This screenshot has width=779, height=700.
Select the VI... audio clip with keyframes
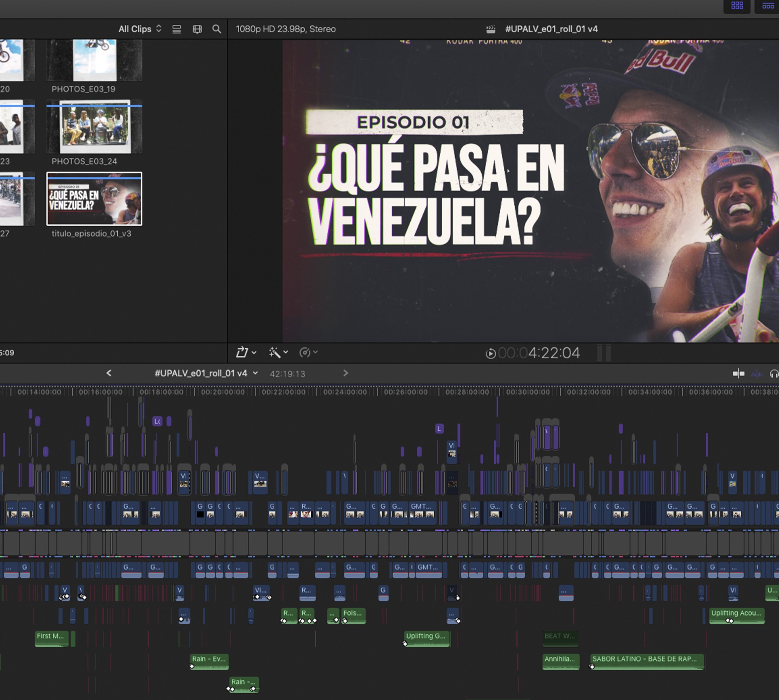pyautogui.click(x=262, y=593)
